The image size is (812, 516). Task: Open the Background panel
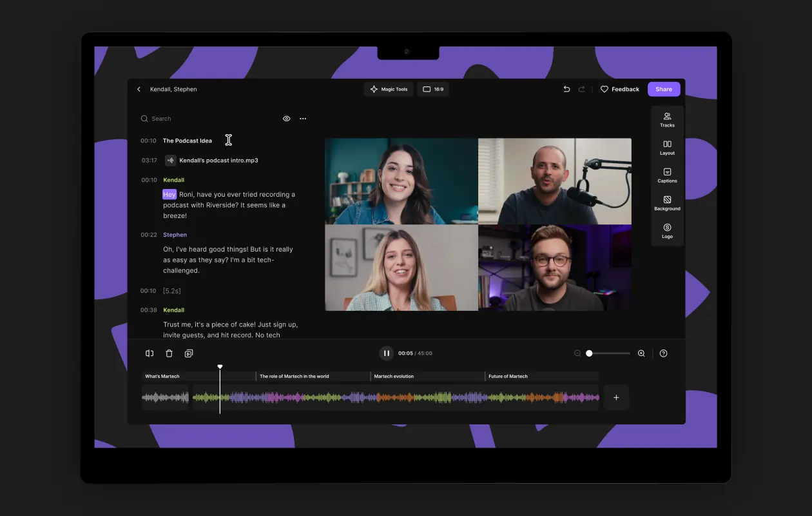667,204
